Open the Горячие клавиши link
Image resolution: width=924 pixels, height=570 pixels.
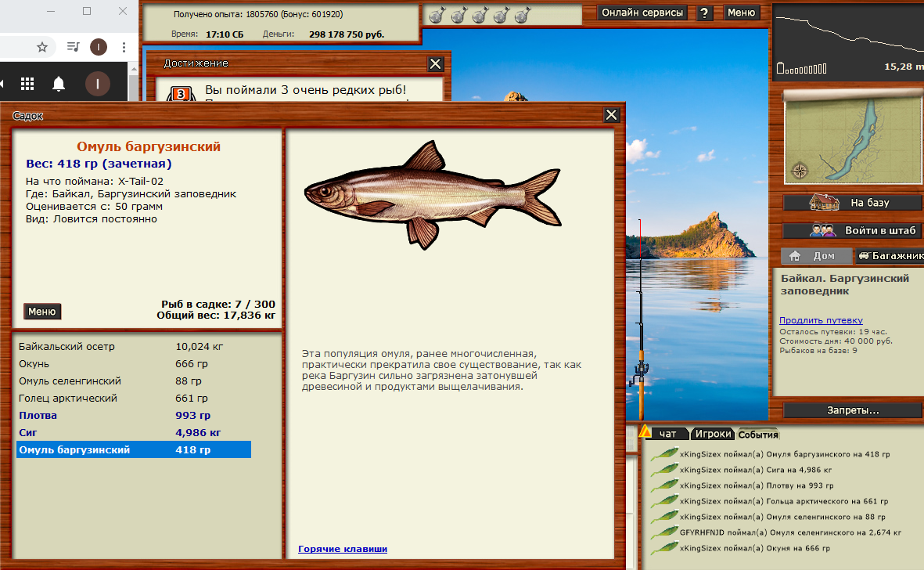pos(343,549)
